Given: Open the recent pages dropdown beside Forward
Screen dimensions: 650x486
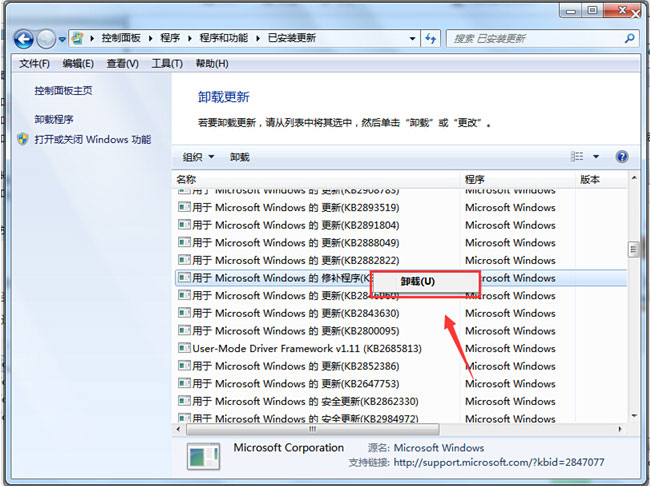Looking at the screenshot, I should point(62,39).
